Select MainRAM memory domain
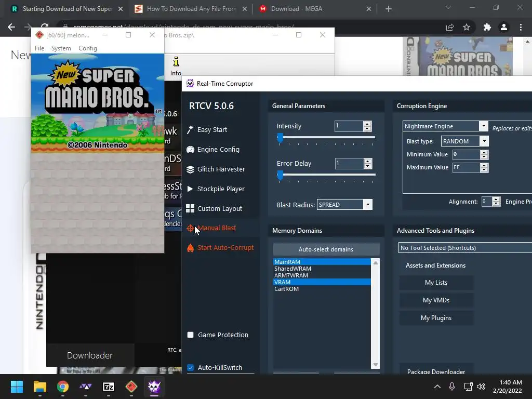532x399 pixels. [x=322, y=262]
